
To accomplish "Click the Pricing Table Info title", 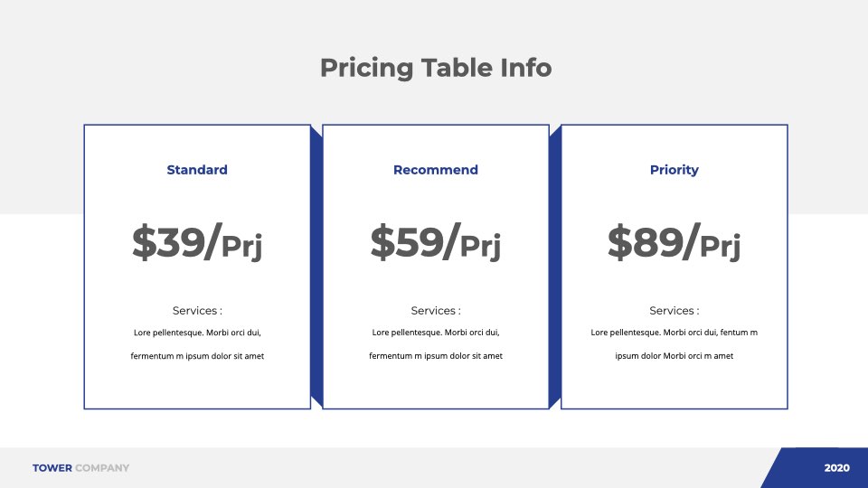I will point(436,69).
